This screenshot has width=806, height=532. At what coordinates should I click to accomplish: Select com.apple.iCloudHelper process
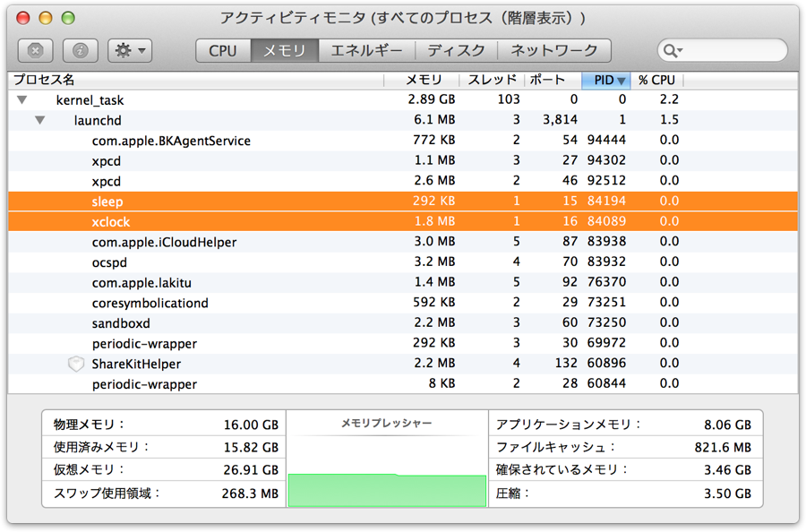402,242
